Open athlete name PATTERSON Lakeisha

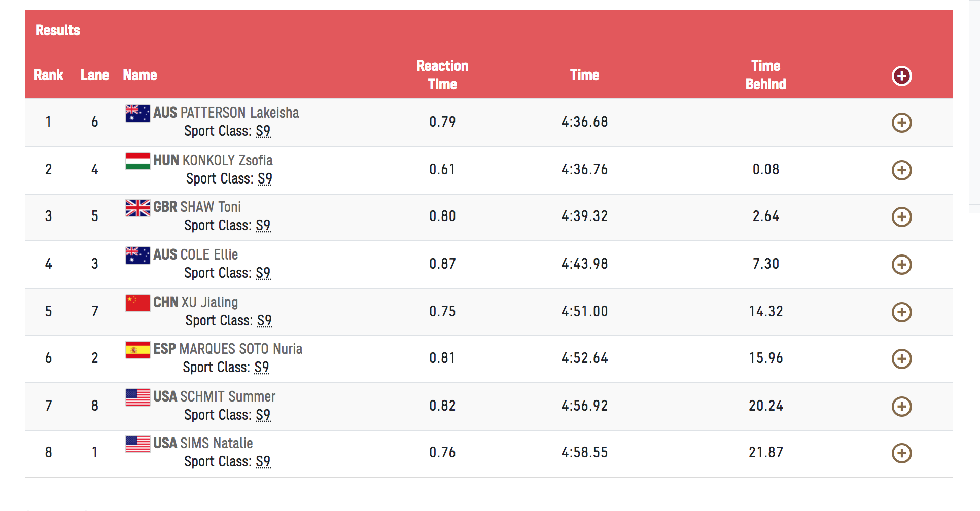[240, 113]
